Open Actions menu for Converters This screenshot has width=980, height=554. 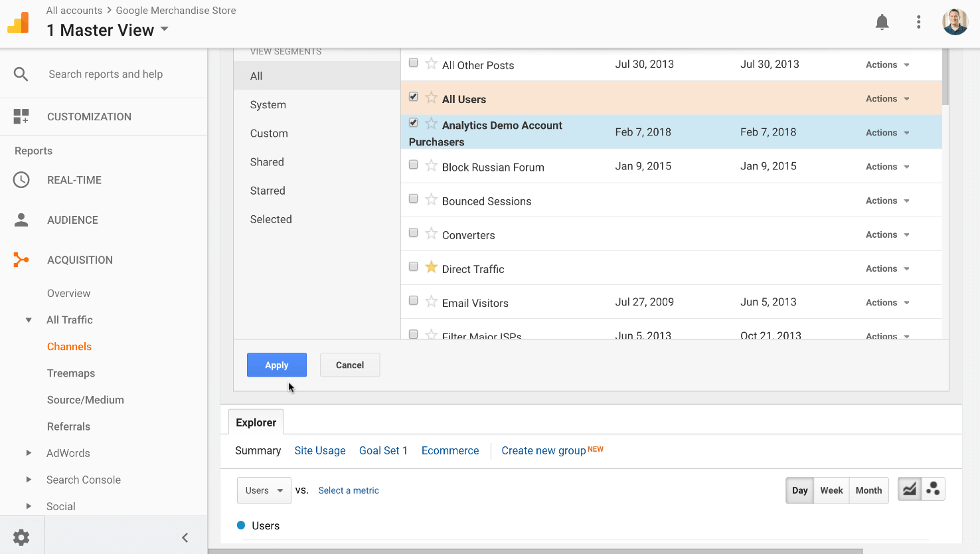pos(888,234)
